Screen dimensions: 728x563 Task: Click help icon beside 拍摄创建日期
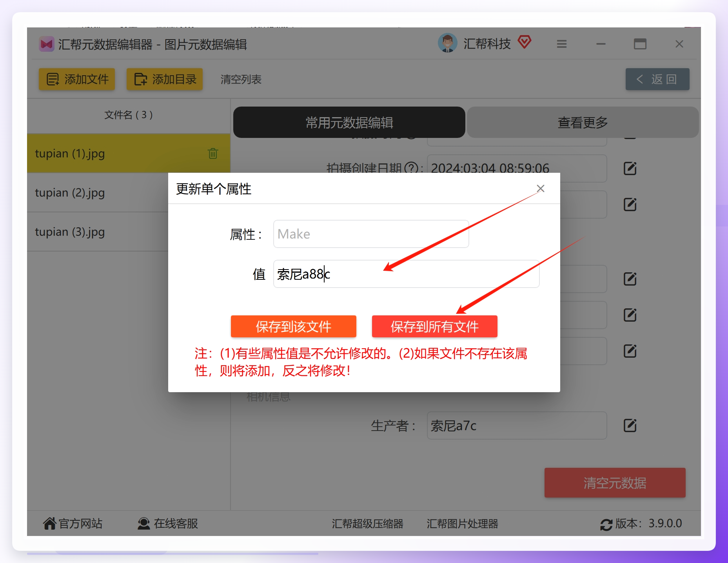[411, 168]
